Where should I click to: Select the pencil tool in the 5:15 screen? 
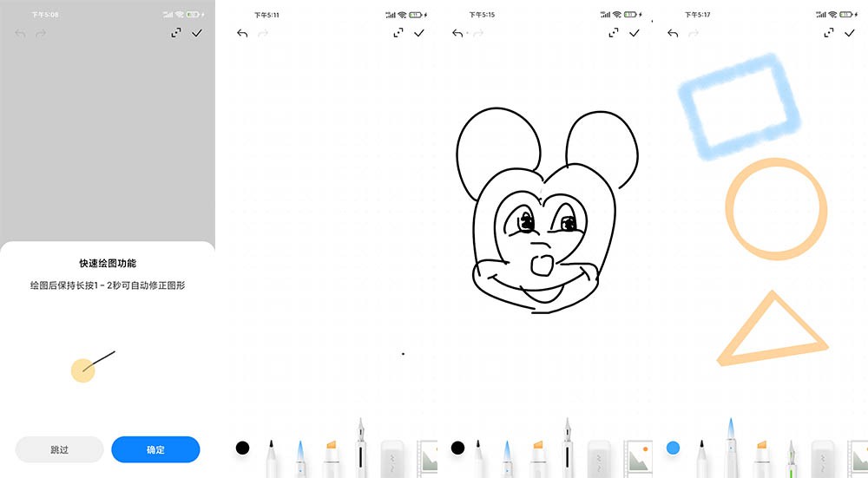(x=478, y=458)
